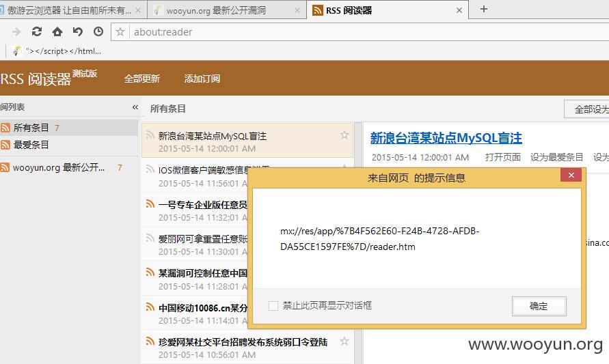Click the undo/restore closed tab icon
This screenshot has width=609, height=364.
(78, 32)
